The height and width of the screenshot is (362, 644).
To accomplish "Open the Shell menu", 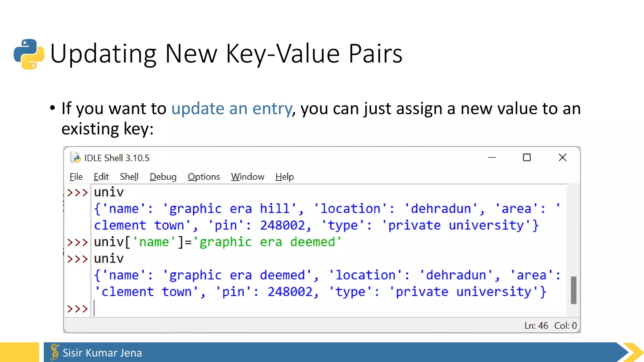I will pos(129,177).
